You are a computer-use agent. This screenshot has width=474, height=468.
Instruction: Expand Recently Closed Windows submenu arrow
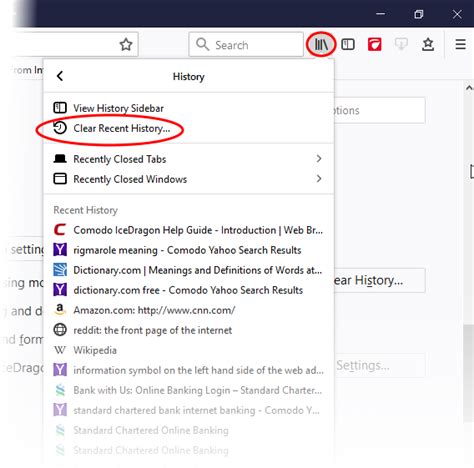pos(319,179)
